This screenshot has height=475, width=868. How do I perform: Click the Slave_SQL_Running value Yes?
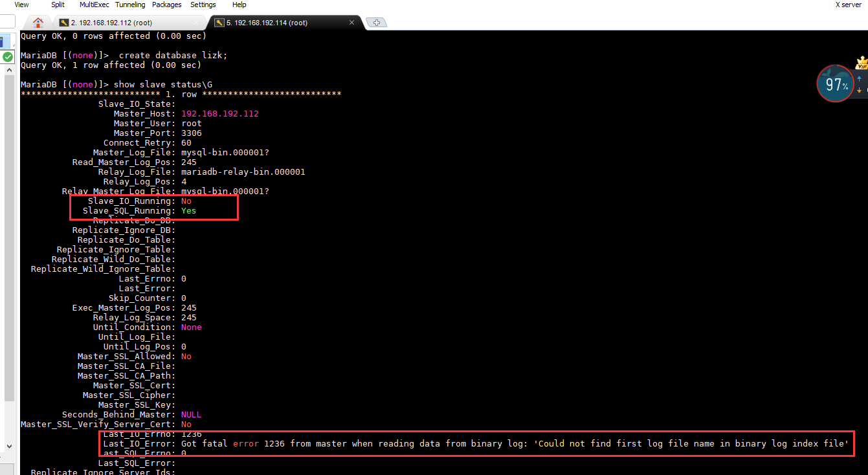(188, 211)
